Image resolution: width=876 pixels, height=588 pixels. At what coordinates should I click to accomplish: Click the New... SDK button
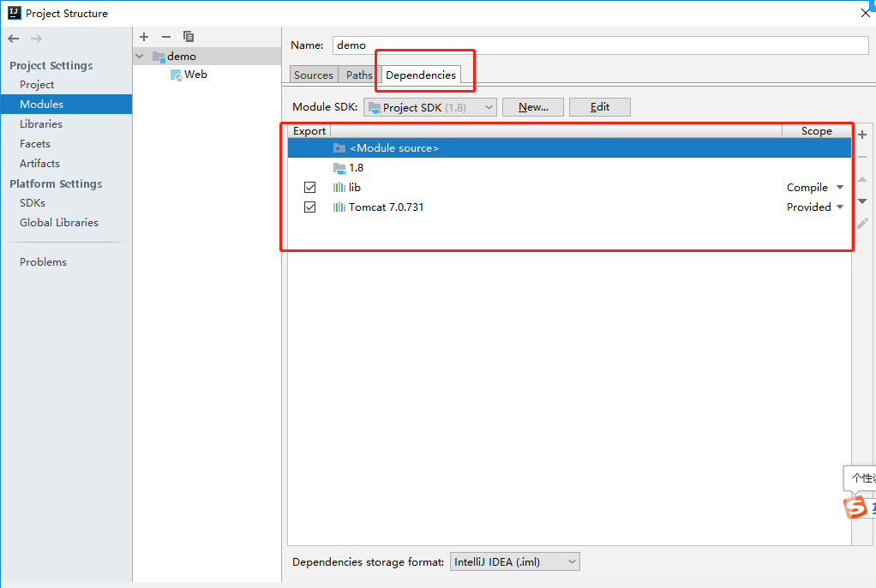[x=533, y=107]
